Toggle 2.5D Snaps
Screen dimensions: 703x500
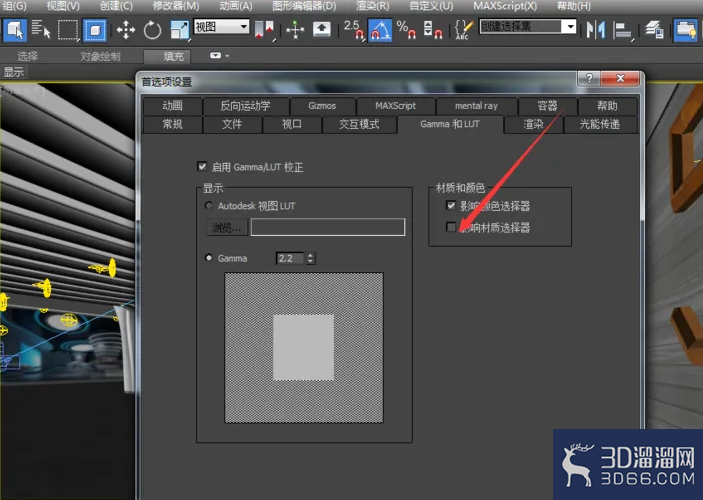354,30
